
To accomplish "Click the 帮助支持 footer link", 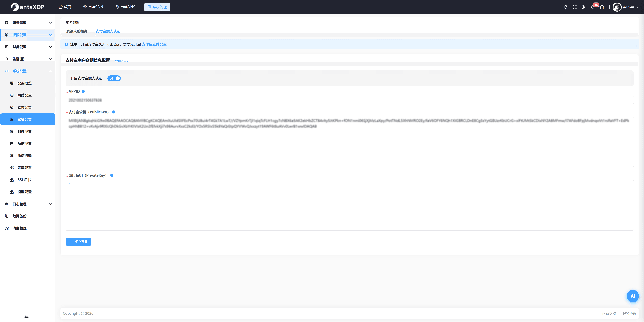I will coord(609,313).
